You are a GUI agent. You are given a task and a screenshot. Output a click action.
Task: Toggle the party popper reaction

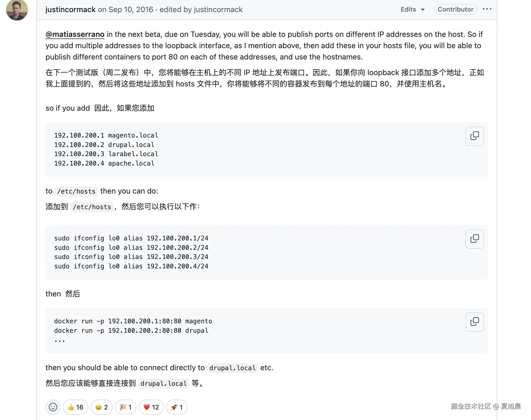pyautogui.click(x=125, y=407)
